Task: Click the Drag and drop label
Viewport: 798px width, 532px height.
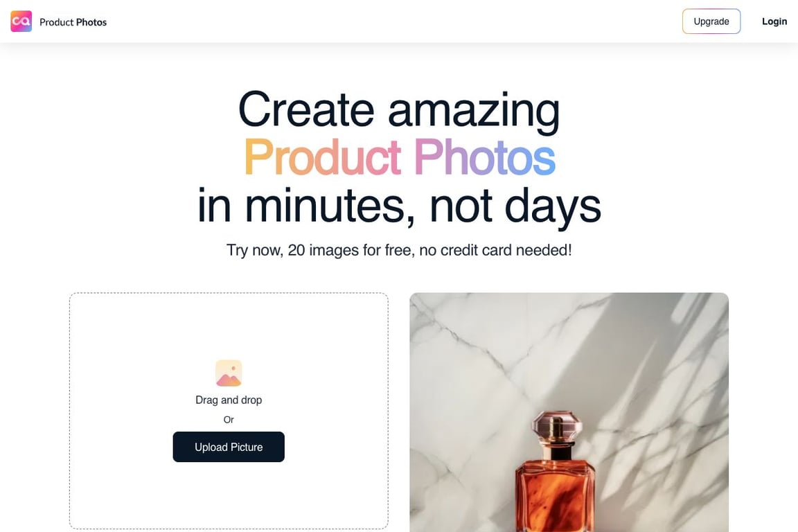Action: click(x=229, y=400)
